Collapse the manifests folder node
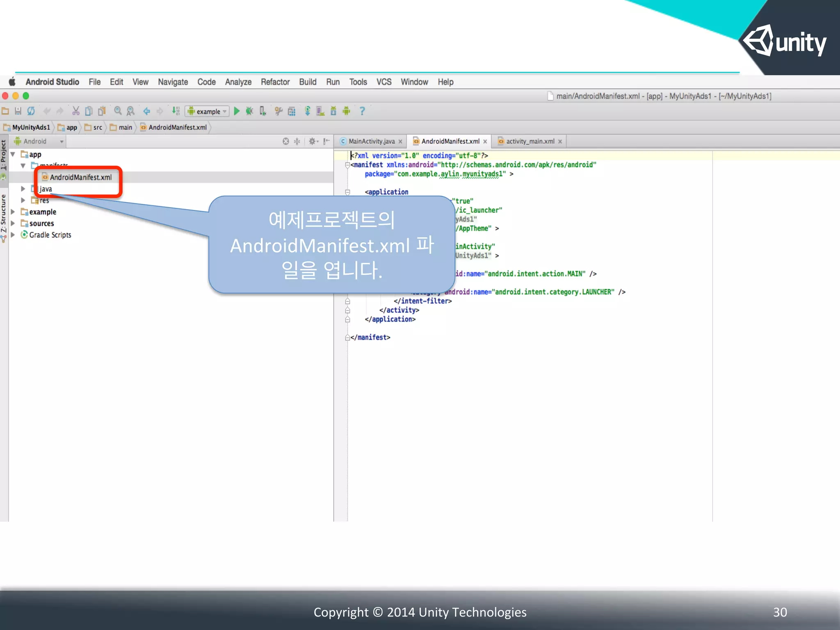 pyautogui.click(x=23, y=166)
